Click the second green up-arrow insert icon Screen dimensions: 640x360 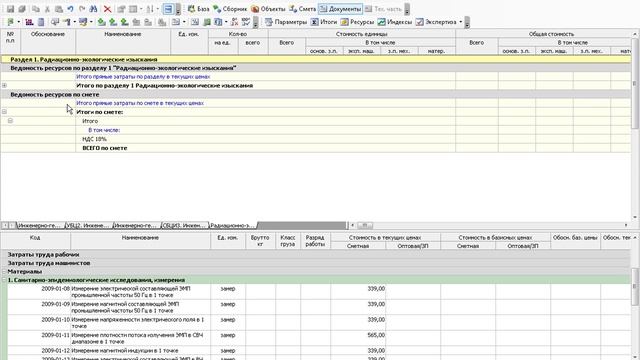pyautogui.click(x=113, y=22)
